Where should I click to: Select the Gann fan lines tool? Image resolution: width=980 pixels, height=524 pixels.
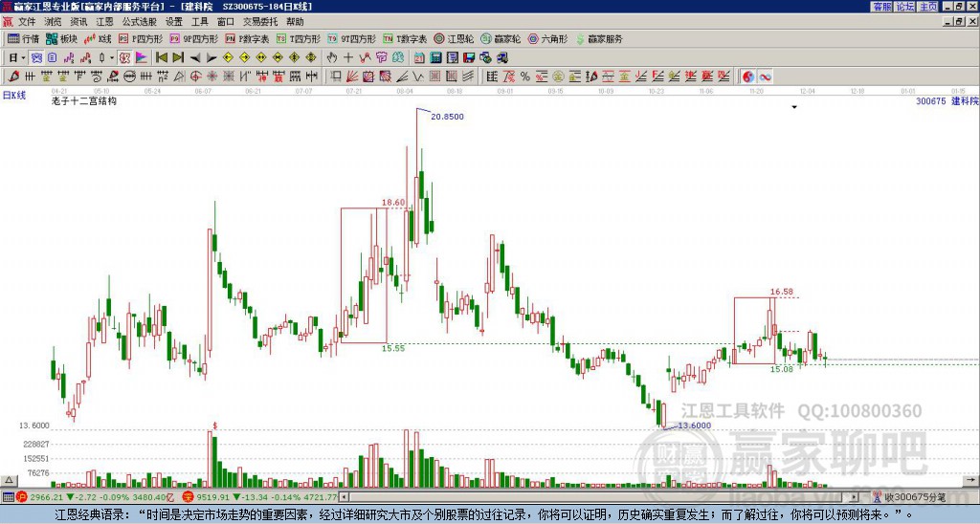pyautogui.click(x=352, y=76)
